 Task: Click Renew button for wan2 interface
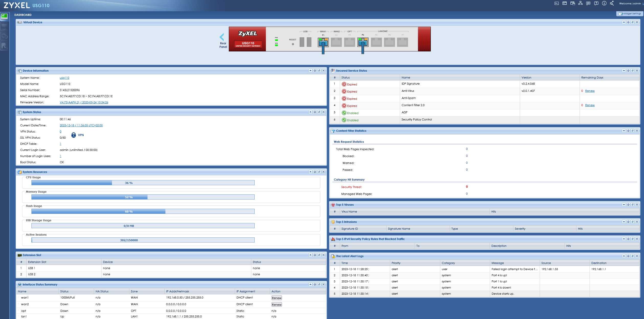277,305
